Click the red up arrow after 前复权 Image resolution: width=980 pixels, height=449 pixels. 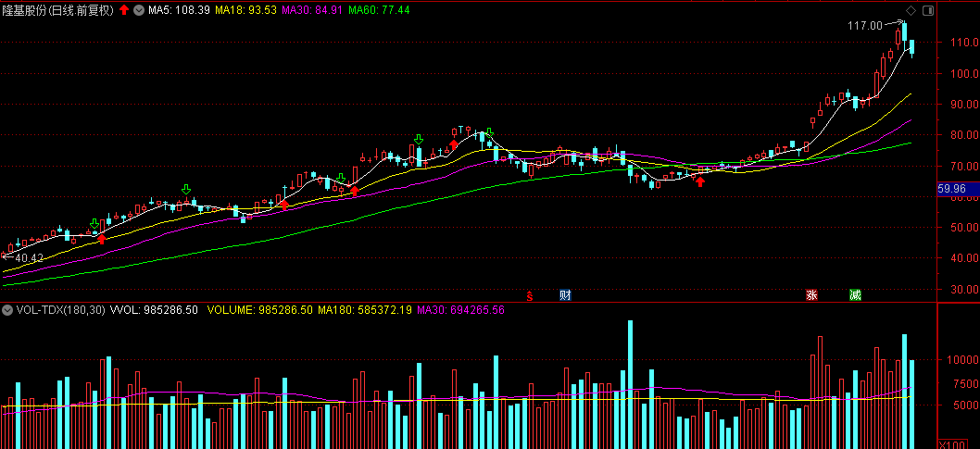tap(124, 10)
